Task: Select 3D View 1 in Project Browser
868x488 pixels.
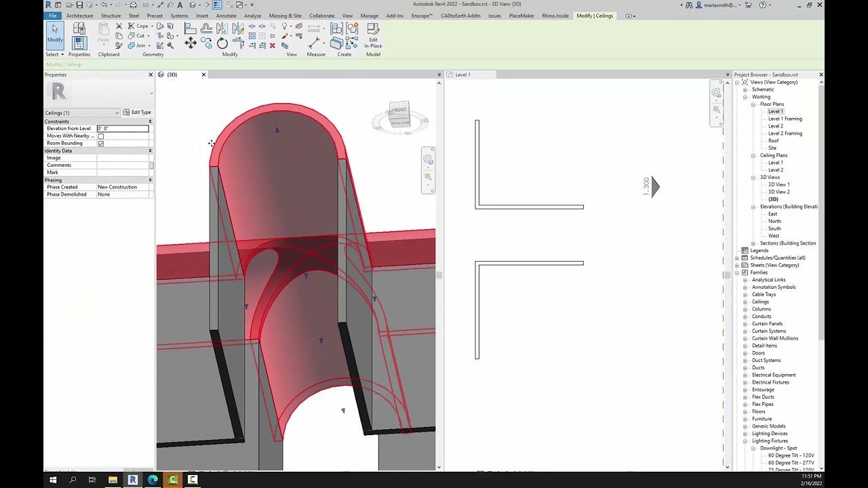Action: 778,184
